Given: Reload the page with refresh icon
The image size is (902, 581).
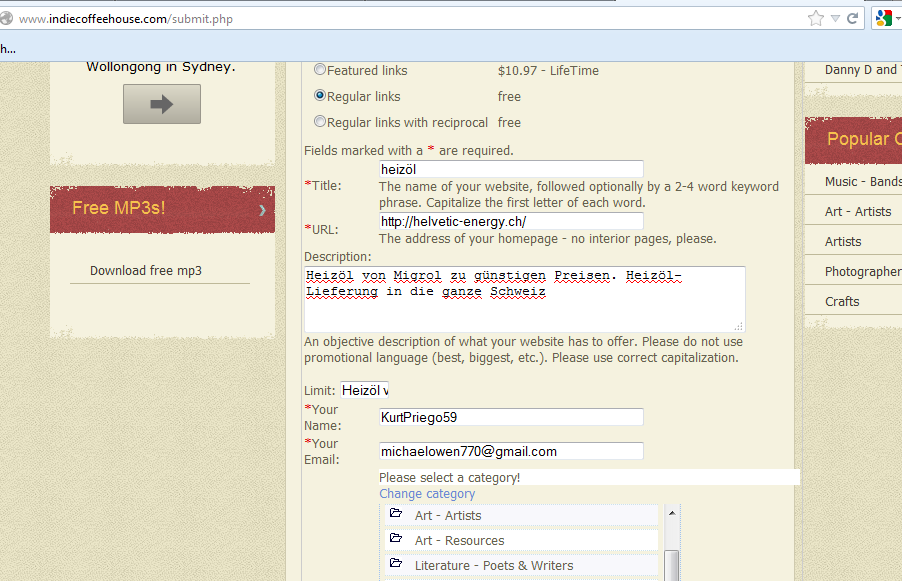Looking at the screenshot, I should pos(853,18).
